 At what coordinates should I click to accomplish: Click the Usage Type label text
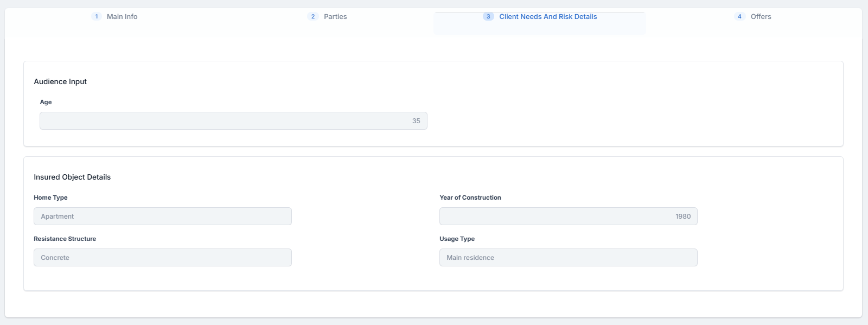(457, 239)
